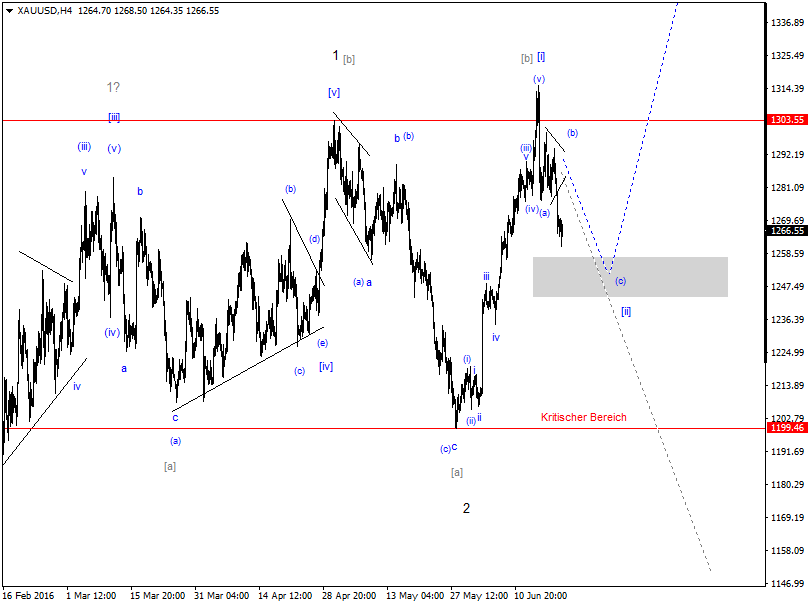Image resolution: width=808 pixels, height=607 pixels.
Task: Click the 13 May 04:00 time label
Action: (x=415, y=596)
